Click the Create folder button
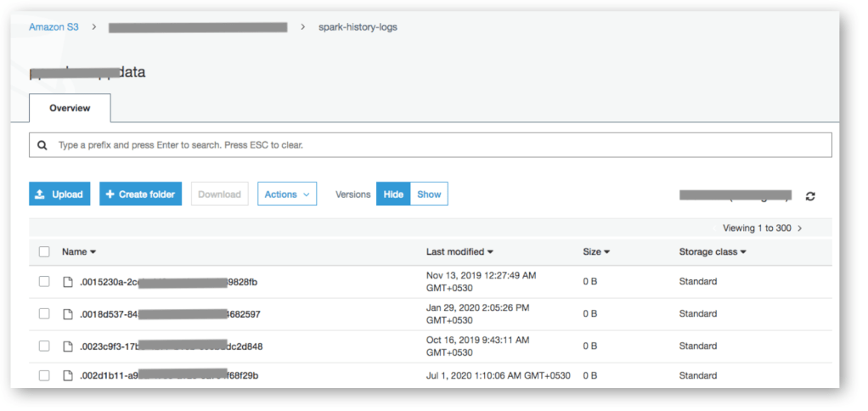 140,194
